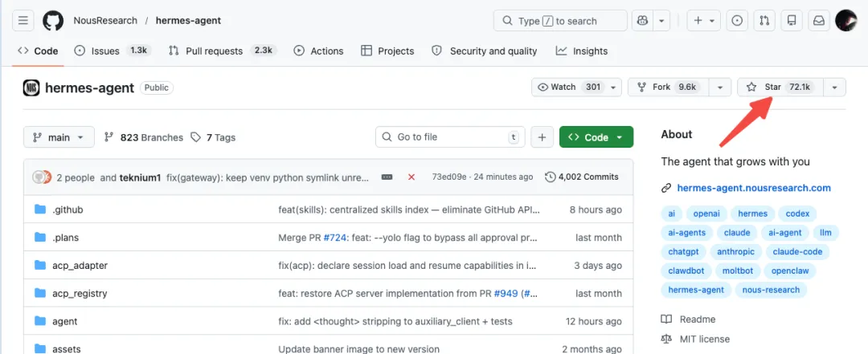Image resolution: width=868 pixels, height=354 pixels.
Task: Open the hamburger navigation menu
Action: tap(23, 21)
